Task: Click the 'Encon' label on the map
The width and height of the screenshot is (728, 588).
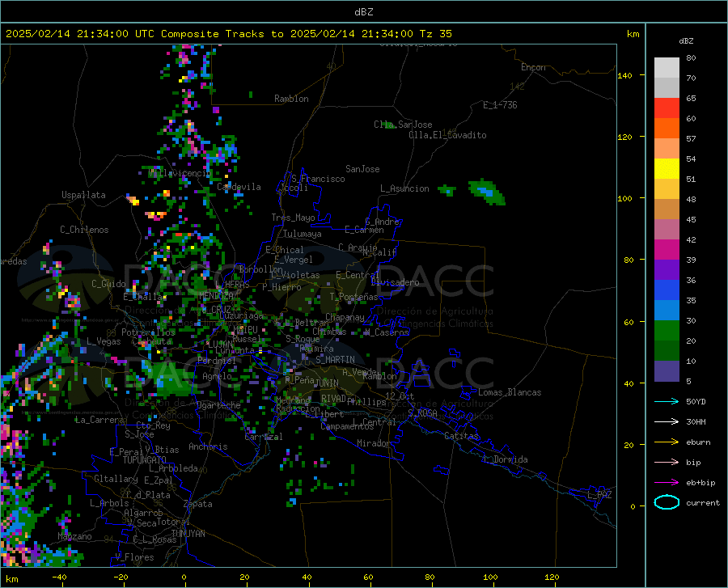Action: pos(533,67)
